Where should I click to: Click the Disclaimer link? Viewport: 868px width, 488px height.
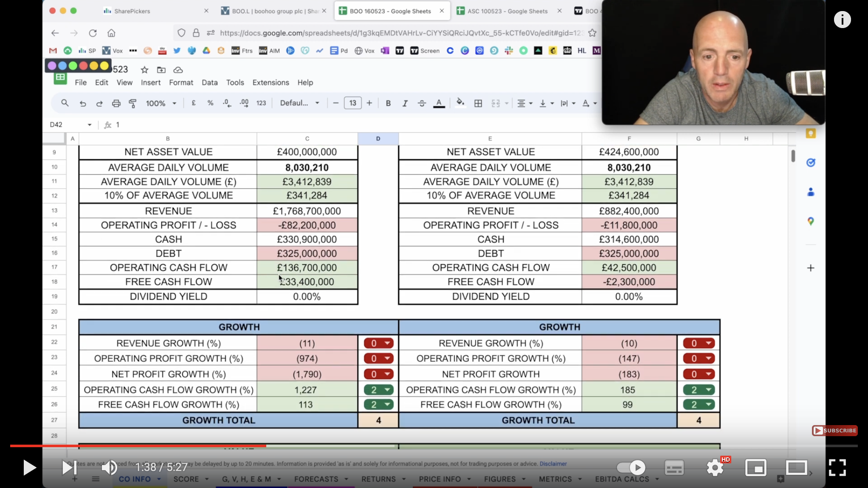click(553, 464)
